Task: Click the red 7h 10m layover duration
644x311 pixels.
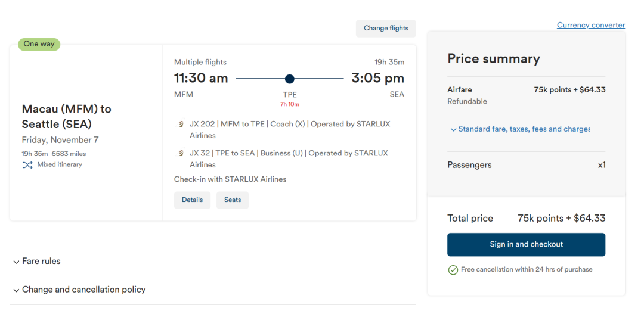Action: [290, 104]
